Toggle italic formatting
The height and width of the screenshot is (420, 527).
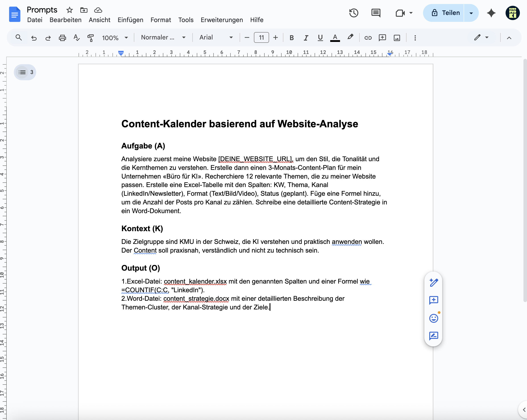[x=306, y=38]
